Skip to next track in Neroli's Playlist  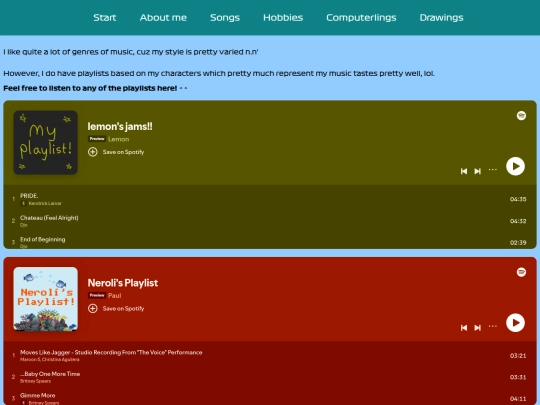click(477, 328)
